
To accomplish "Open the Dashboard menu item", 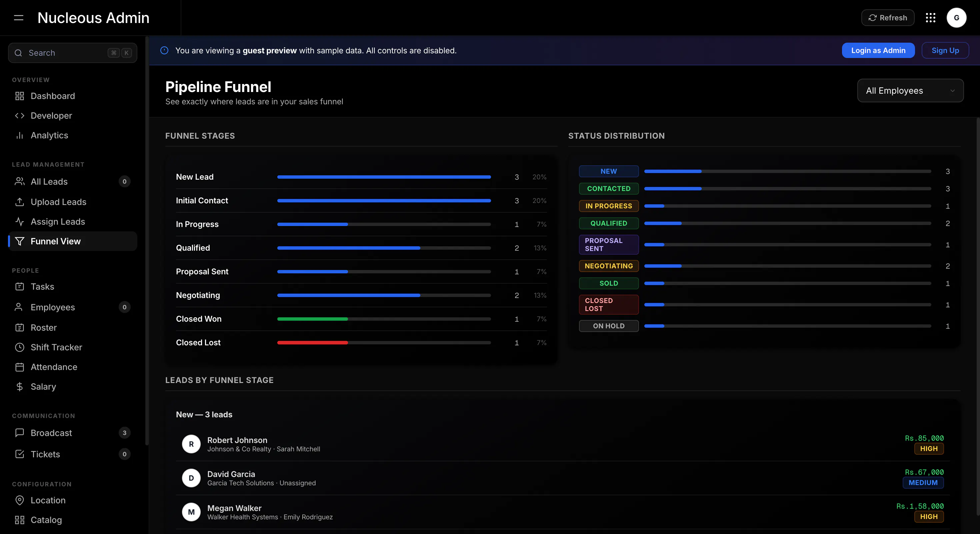I will [72, 96].
